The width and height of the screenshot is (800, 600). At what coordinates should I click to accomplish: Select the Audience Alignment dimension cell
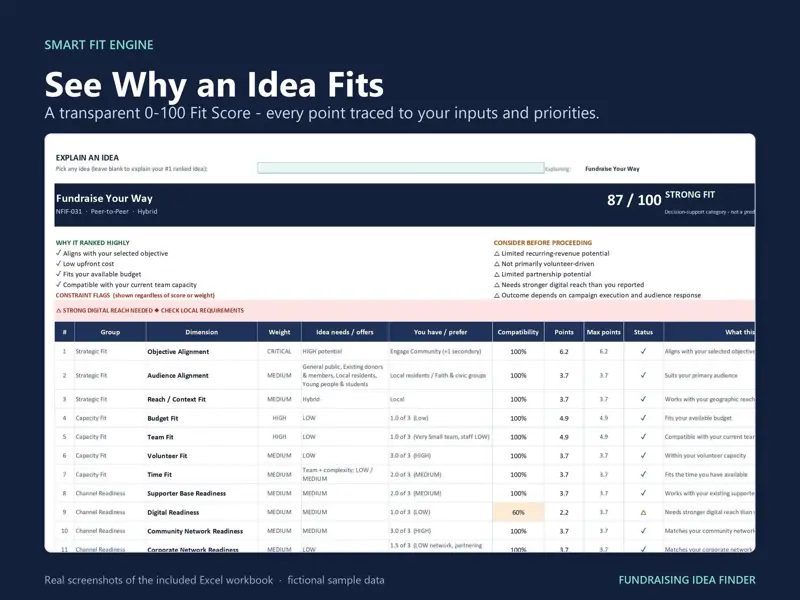[x=202, y=376]
